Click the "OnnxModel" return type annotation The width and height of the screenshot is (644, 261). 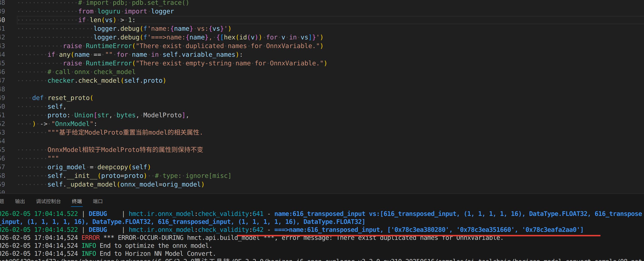(x=72, y=124)
